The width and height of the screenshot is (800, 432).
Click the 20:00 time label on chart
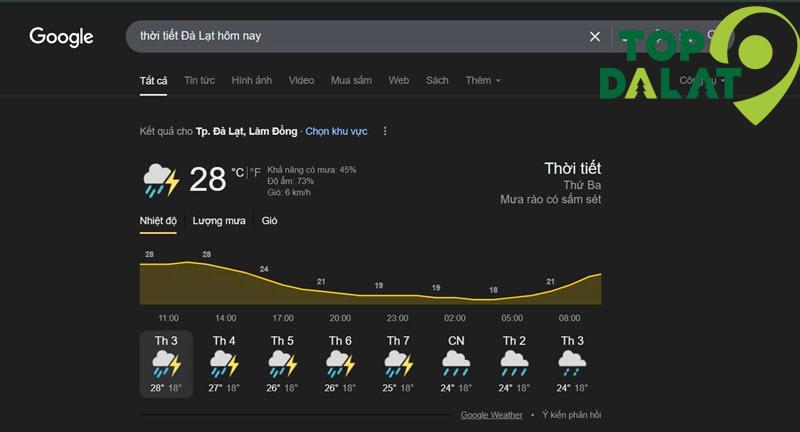(x=340, y=318)
